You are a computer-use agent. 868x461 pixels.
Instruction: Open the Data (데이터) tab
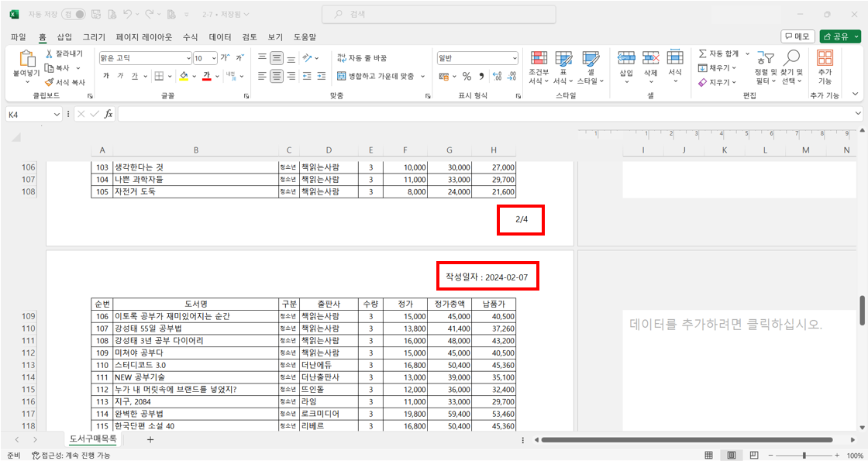pos(220,37)
